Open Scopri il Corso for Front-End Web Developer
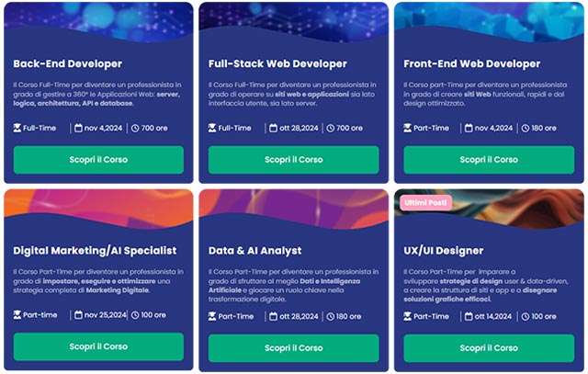The image size is (588, 374). click(487, 160)
